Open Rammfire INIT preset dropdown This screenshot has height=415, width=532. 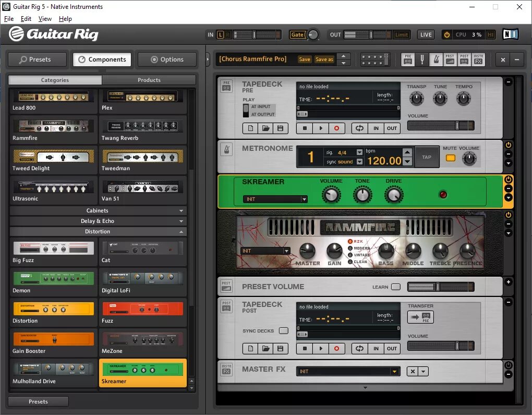pos(265,251)
